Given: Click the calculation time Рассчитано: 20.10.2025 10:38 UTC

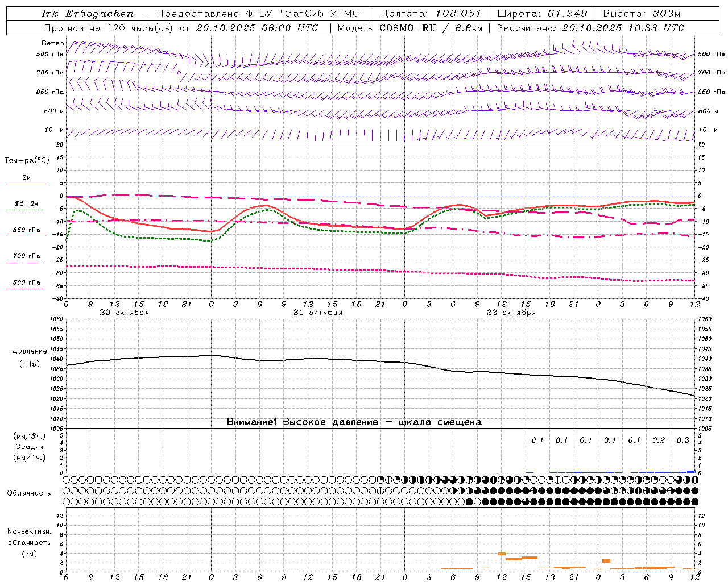Looking at the screenshot, I should [590, 28].
